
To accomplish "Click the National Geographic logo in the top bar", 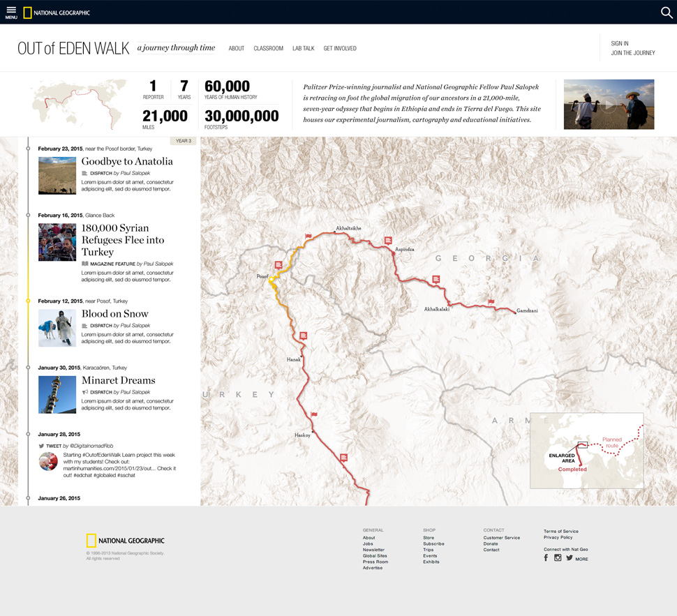I will (x=57, y=13).
